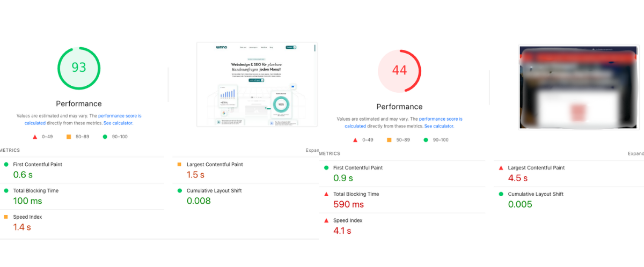Screen dimensions: 644x267
Task: Click green circle icon beside First Contentful Paint 0.9 s
Action: tap(326, 168)
